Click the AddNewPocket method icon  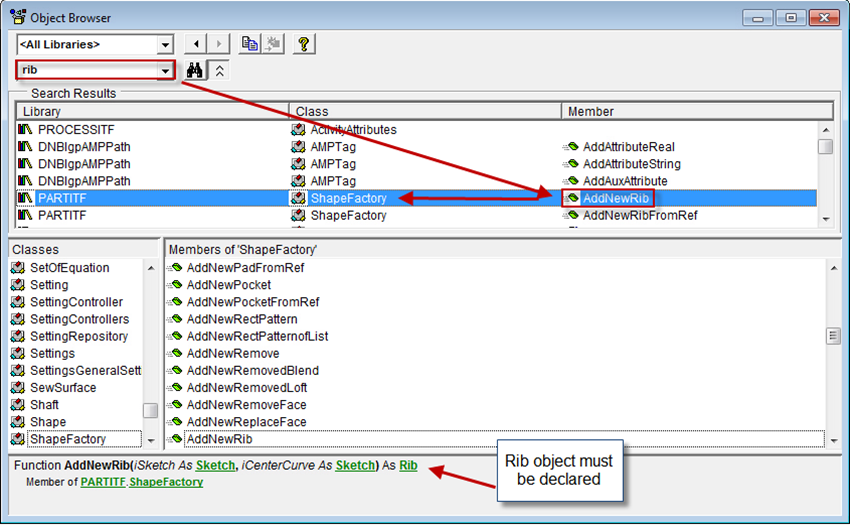(175, 285)
